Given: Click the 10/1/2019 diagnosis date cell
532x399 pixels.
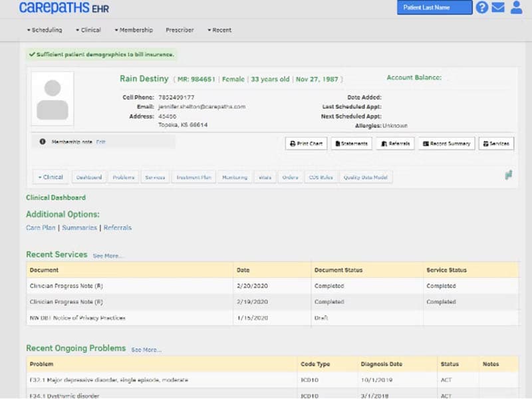Looking at the screenshot, I should (x=398, y=380).
